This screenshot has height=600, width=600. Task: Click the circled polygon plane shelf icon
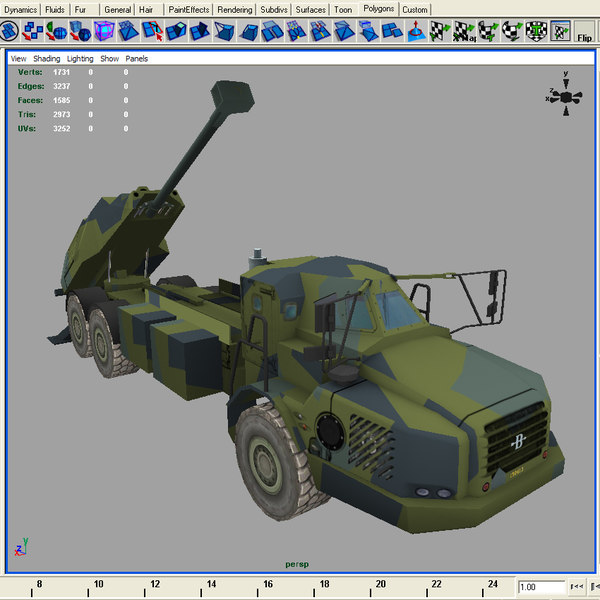9,31
